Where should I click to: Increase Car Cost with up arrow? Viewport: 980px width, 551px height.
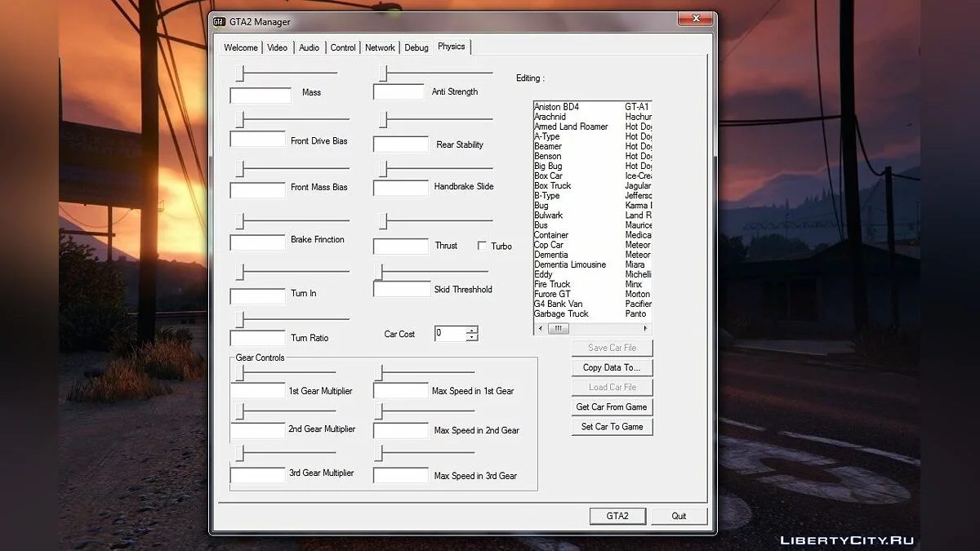pos(471,330)
